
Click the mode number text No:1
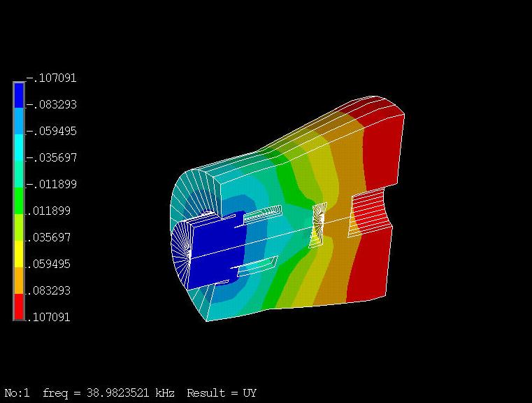(x=17, y=393)
